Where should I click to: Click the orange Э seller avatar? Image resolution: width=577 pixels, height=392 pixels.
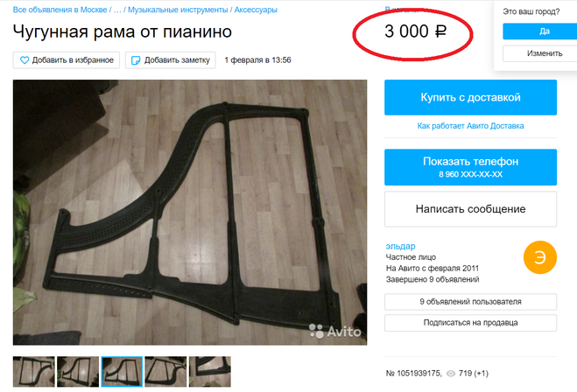[x=540, y=257]
